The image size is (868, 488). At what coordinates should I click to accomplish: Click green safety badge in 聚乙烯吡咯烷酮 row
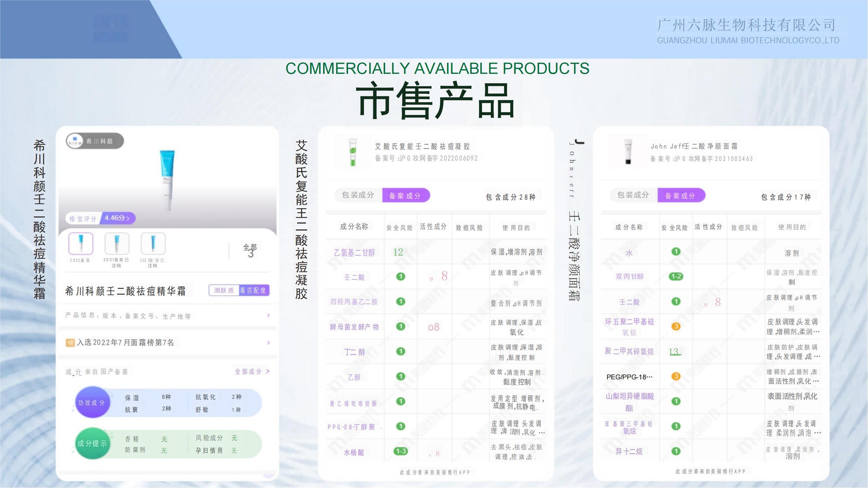[x=401, y=401]
